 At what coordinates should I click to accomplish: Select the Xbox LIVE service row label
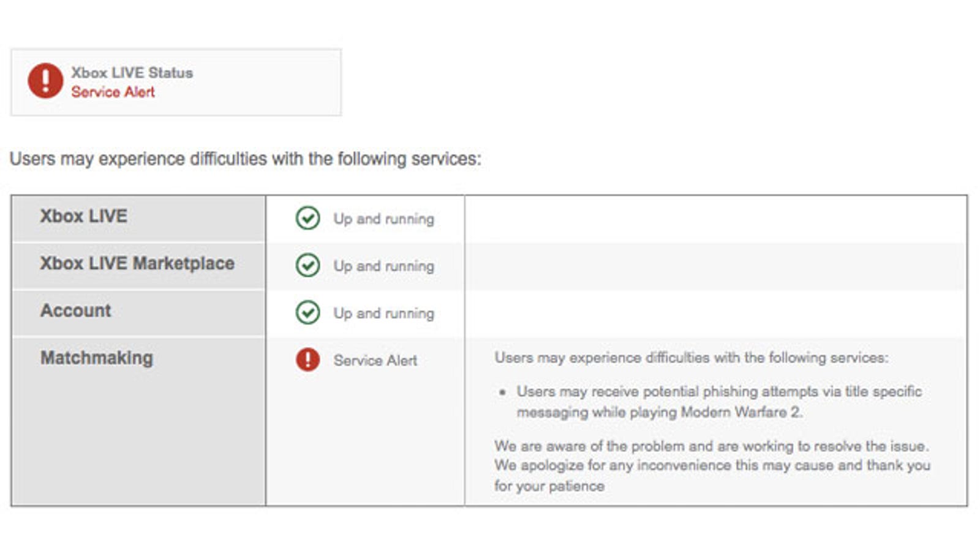pyautogui.click(x=84, y=216)
